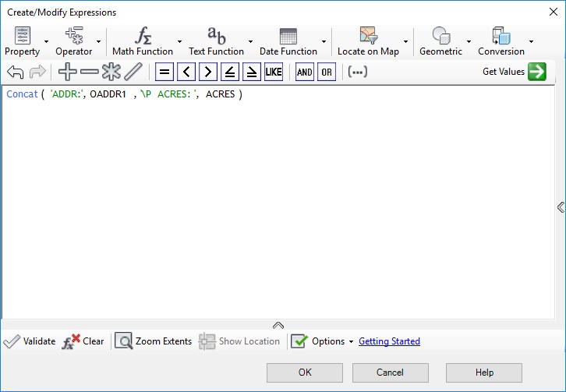Image resolution: width=566 pixels, height=392 pixels.
Task: Click the Date Function calendar icon
Action: point(288,36)
